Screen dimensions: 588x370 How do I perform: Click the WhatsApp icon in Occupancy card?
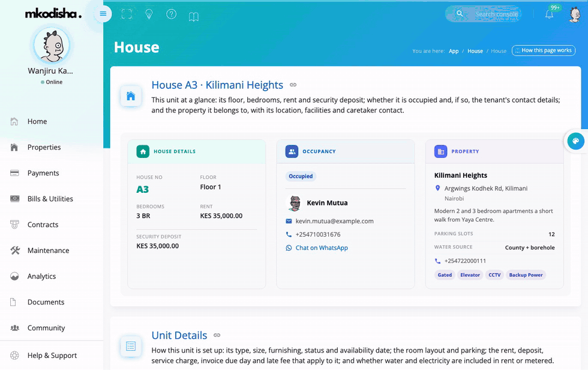click(x=289, y=247)
